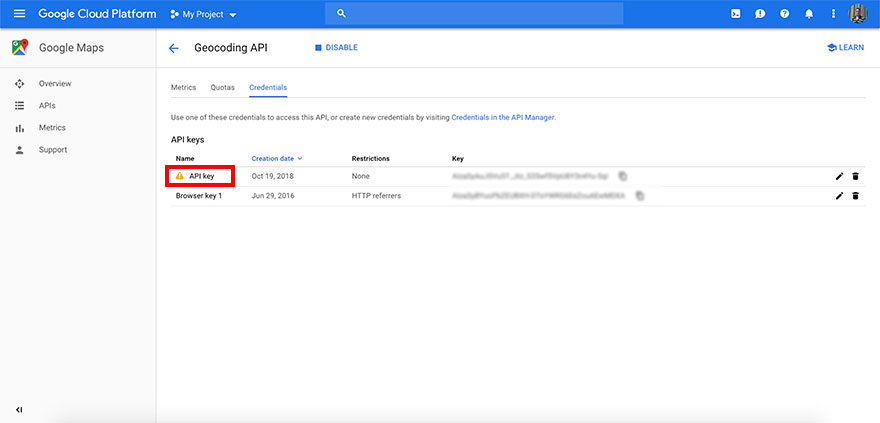This screenshot has height=423, width=880.
Task: Switch to the Metrics tab
Action: (x=183, y=87)
